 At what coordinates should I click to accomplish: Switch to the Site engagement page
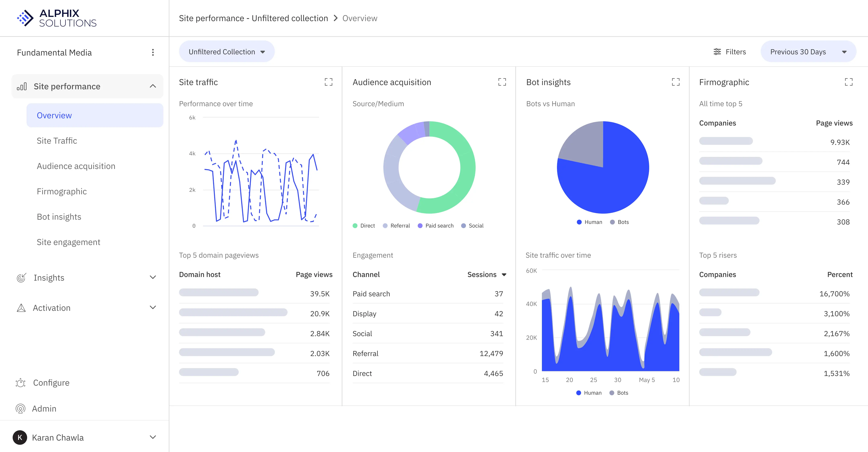[x=68, y=242]
